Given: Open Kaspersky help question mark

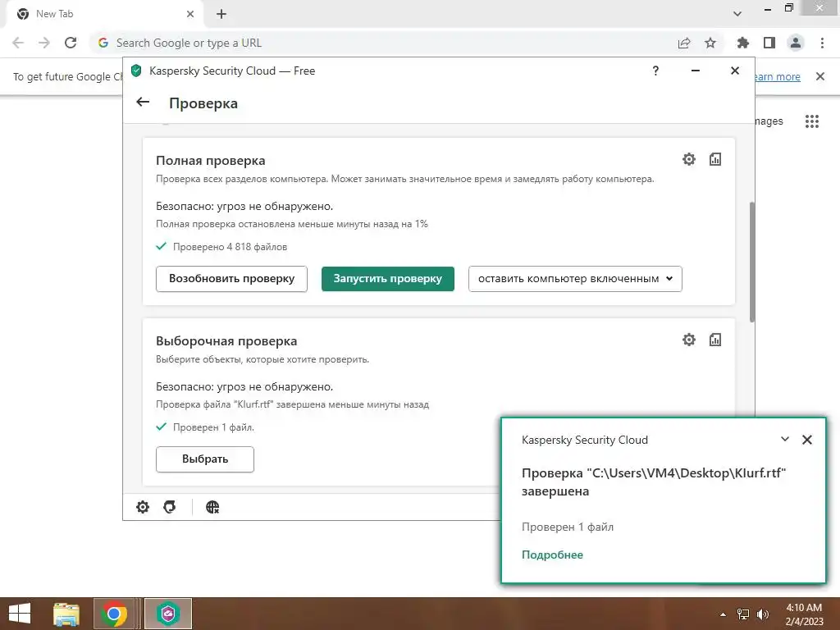Looking at the screenshot, I should pyautogui.click(x=655, y=71).
